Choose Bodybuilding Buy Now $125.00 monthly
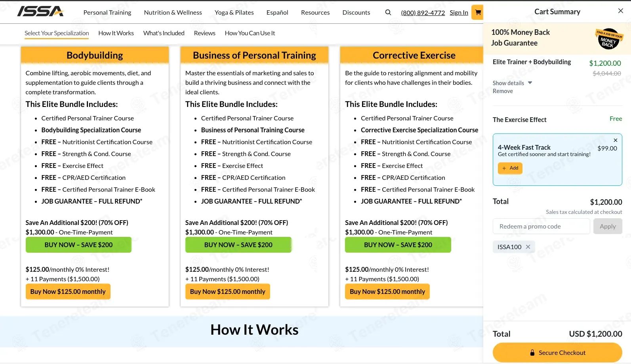The image size is (631, 364). point(68,292)
